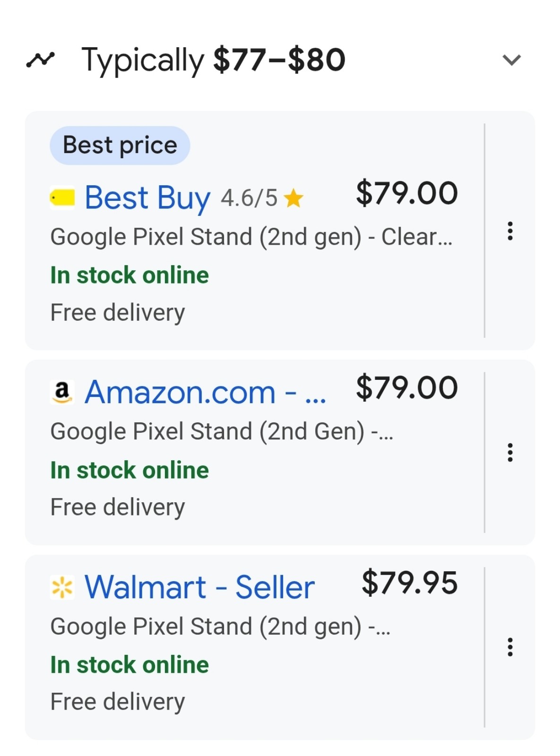The image size is (560, 756).
Task: Click the Best Buy rating star
Action: (293, 198)
